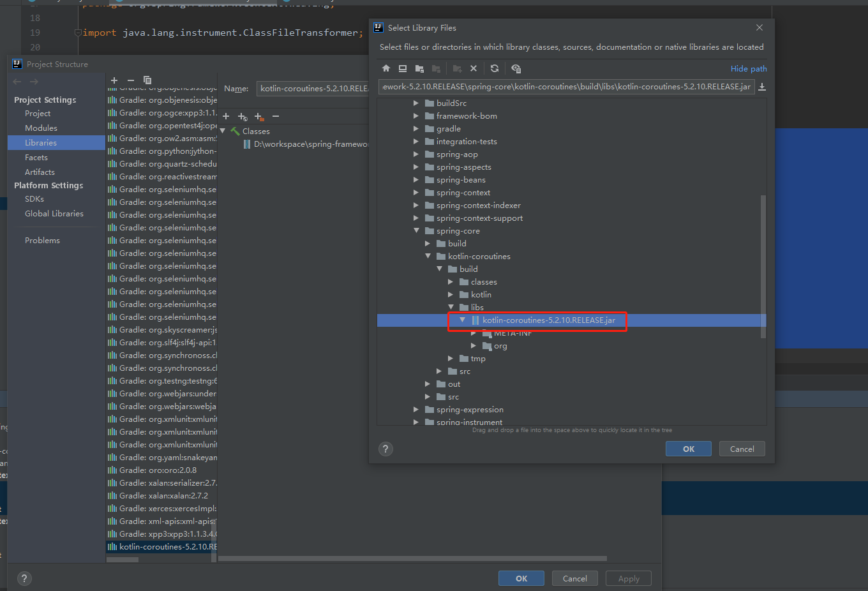The image size is (868, 591).
Task: Expand the tmp folder
Action: coord(451,358)
